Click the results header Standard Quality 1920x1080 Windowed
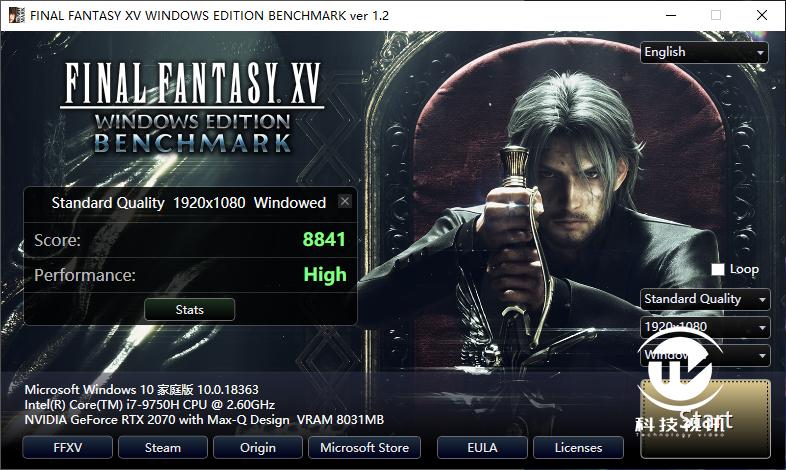This screenshot has width=786, height=470. pyautogui.click(x=188, y=202)
